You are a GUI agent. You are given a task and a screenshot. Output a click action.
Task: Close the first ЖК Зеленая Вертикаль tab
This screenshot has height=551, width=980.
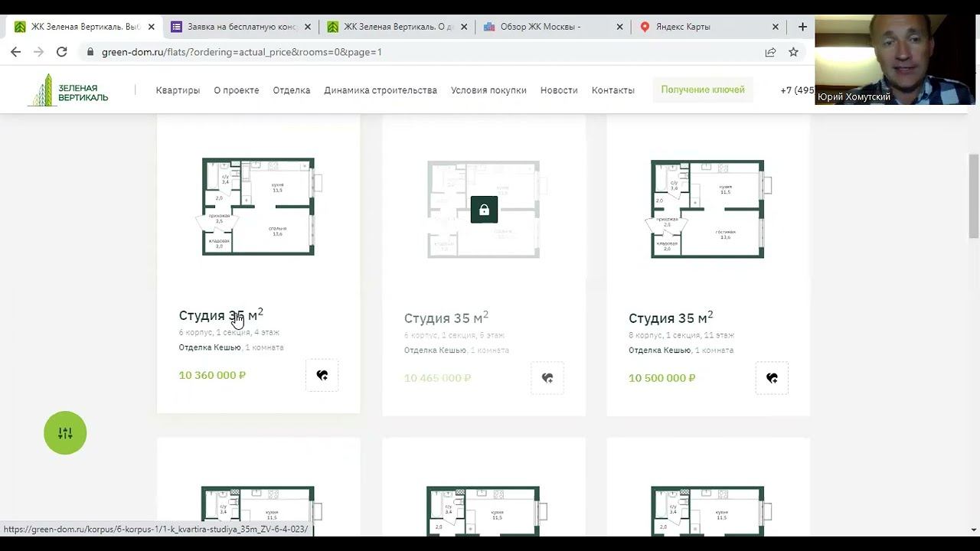point(152,27)
